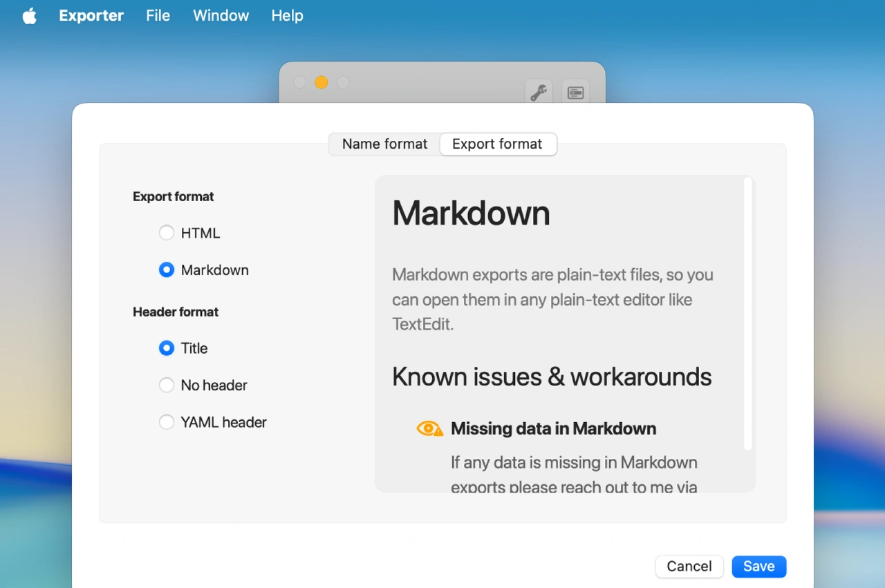
Task: Open the File menu
Action: tap(158, 15)
